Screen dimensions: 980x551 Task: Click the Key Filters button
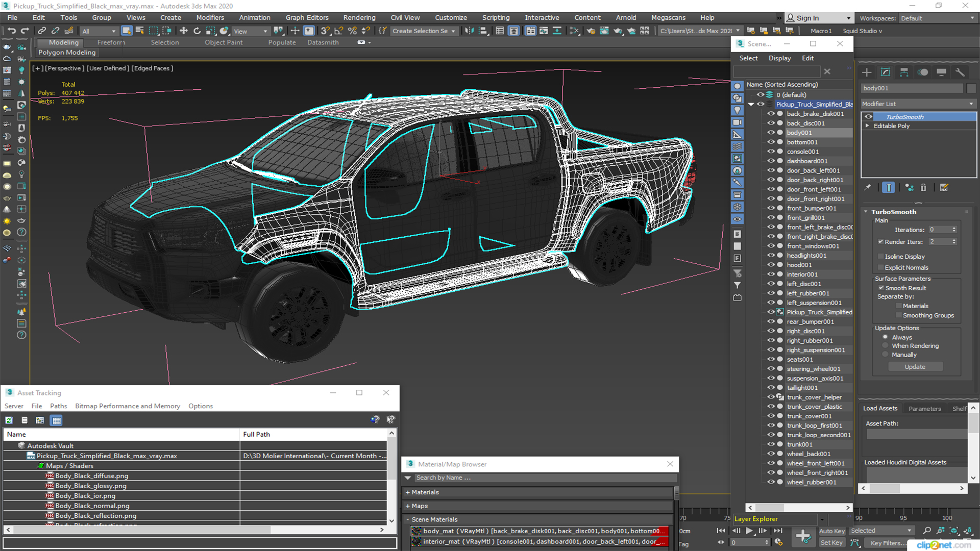(889, 543)
